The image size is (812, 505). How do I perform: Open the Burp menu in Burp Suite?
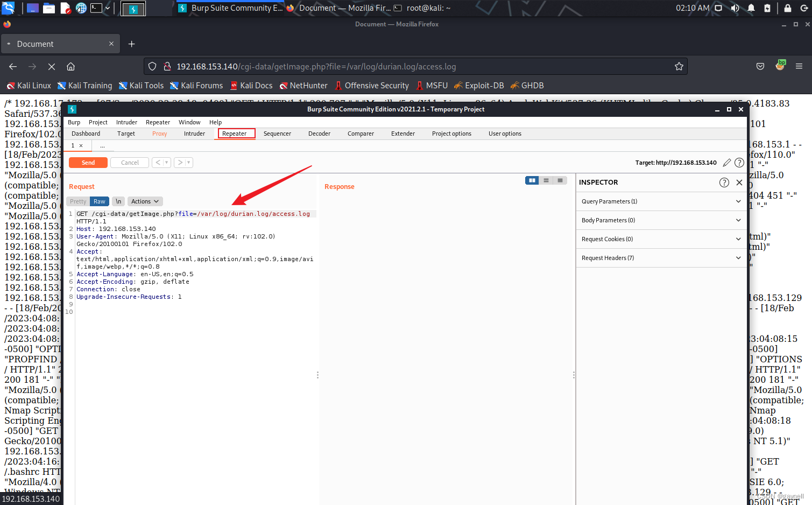pyautogui.click(x=74, y=122)
